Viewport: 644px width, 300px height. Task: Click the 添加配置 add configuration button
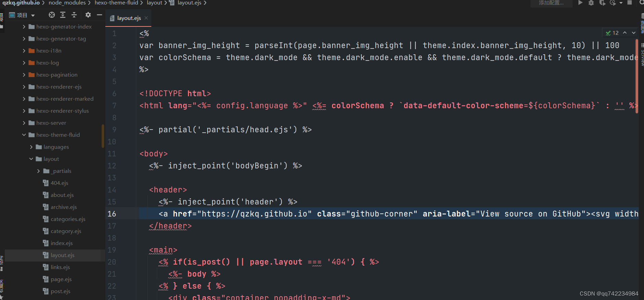click(551, 3)
